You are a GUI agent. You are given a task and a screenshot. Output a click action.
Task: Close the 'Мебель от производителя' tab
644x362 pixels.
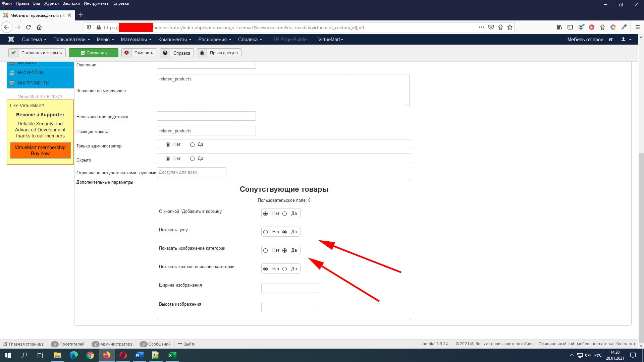tap(69, 15)
